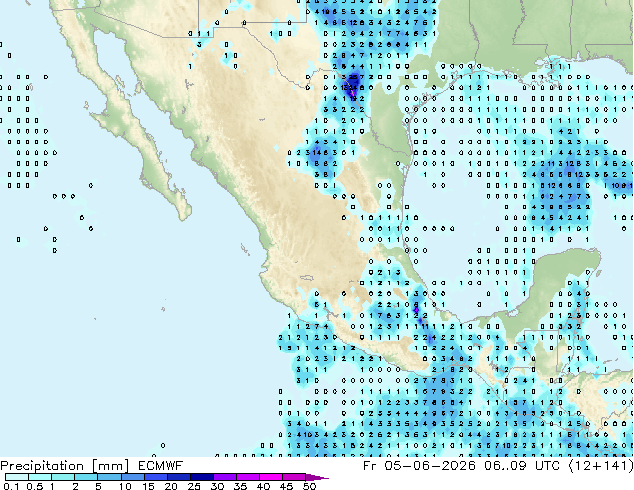Click the '45' legend scale label
The height and width of the screenshot is (490, 634).
[x=286, y=486]
